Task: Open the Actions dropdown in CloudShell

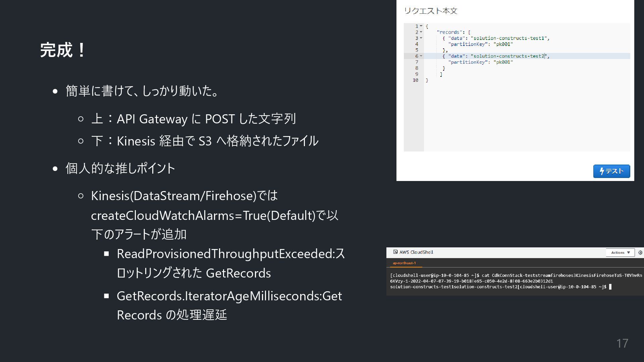Action: pyautogui.click(x=620, y=252)
